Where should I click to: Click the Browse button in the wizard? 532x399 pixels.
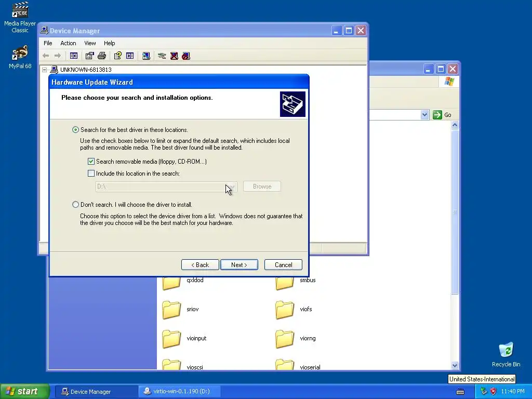click(x=262, y=187)
